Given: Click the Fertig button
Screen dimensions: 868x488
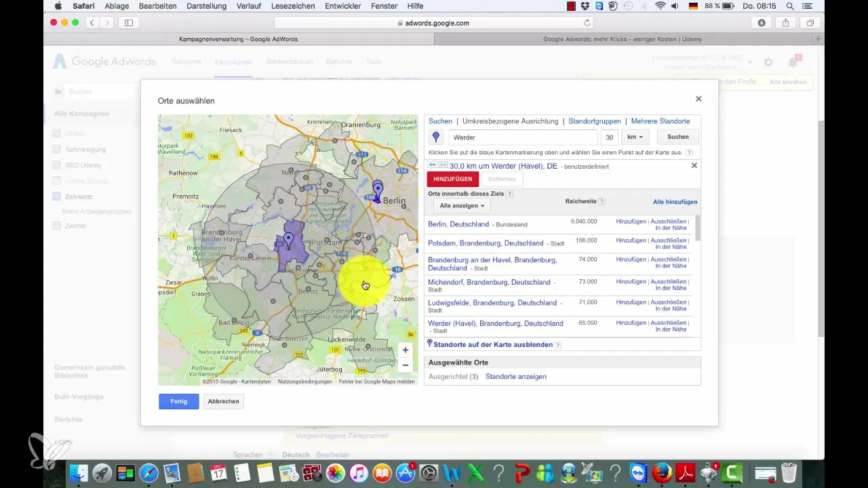Looking at the screenshot, I should click(x=179, y=401).
